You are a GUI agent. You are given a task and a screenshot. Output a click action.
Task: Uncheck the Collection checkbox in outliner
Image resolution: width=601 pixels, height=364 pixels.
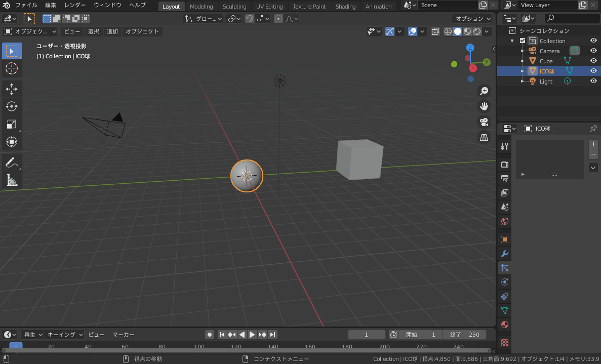pos(523,41)
